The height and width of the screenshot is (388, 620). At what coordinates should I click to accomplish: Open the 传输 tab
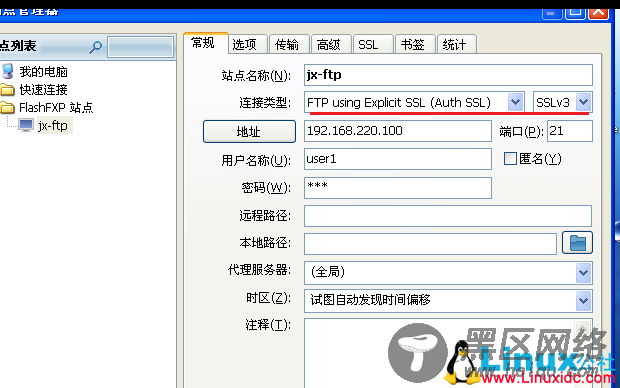(290, 44)
